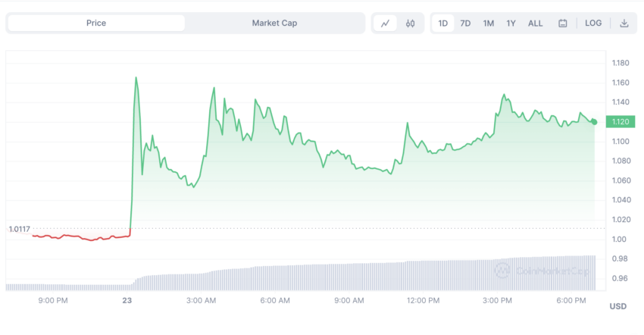Viewport: 644px width, 335px height.
Task: Click the green 1.120 current price label
Action: (621, 122)
